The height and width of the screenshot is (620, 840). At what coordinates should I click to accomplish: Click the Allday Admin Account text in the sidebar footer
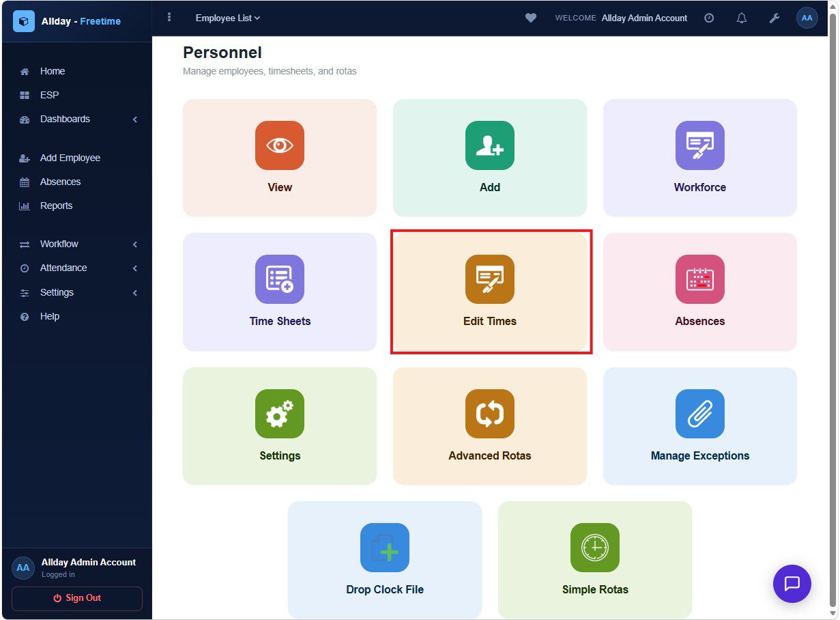pyautogui.click(x=89, y=562)
